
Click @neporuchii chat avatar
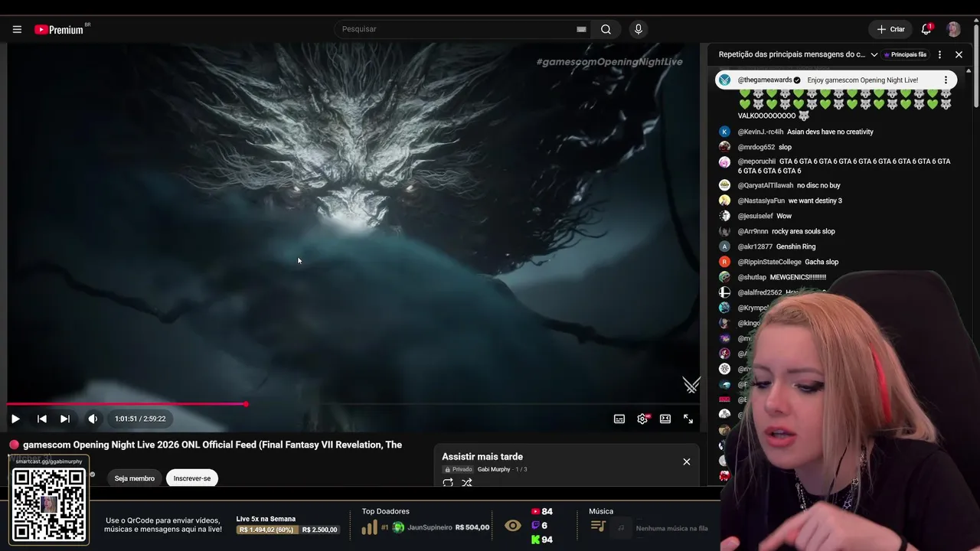[x=724, y=162]
